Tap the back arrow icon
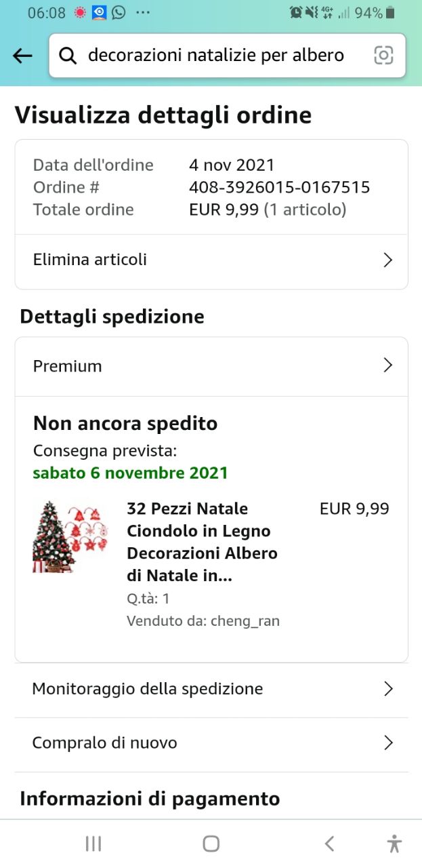The image size is (422, 868). click(22, 56)
